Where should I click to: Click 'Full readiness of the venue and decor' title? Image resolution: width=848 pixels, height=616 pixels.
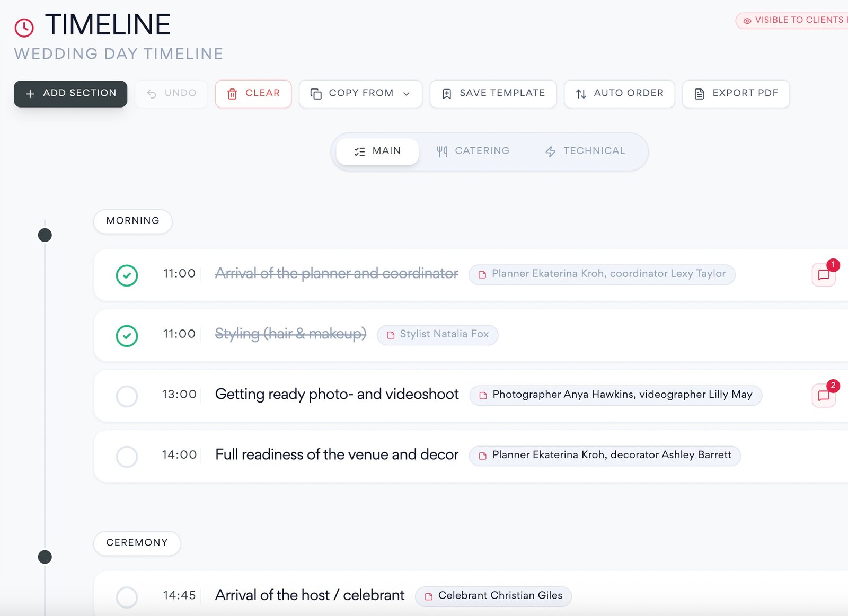tap(337, 455)
